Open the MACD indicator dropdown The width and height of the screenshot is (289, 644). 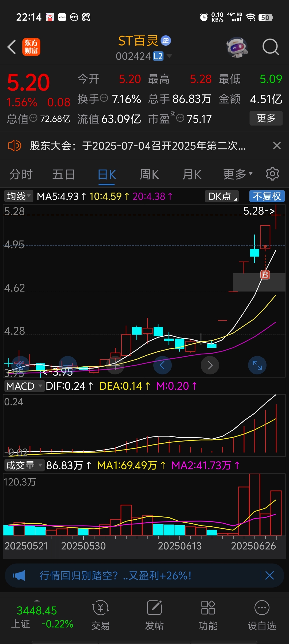[x=24, y=386]
